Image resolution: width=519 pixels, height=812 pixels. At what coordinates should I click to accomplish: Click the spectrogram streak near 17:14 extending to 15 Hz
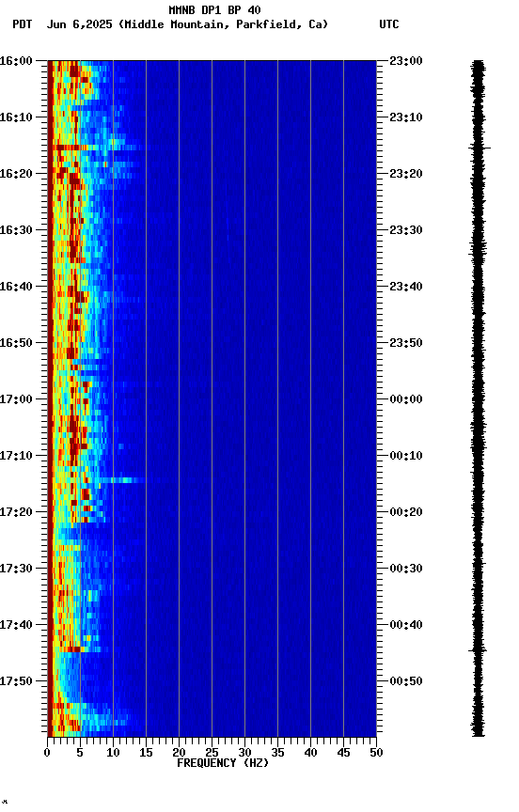coord(120,480)
